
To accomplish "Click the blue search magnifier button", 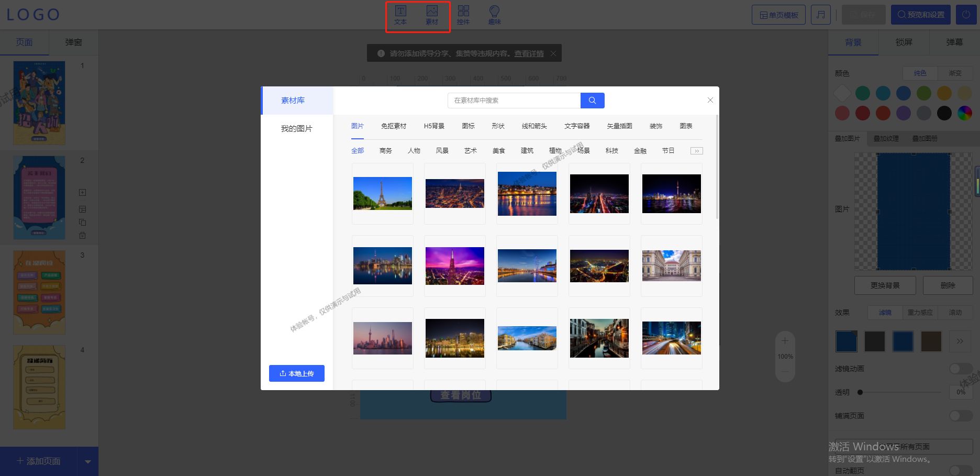I will coord(593,101).
